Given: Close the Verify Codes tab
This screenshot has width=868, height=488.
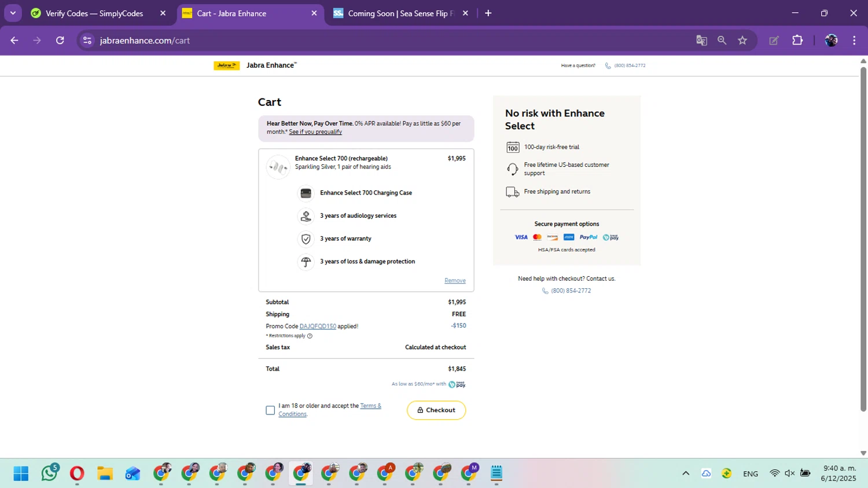Looking at the screenshot, I should (x=163, y=13).
